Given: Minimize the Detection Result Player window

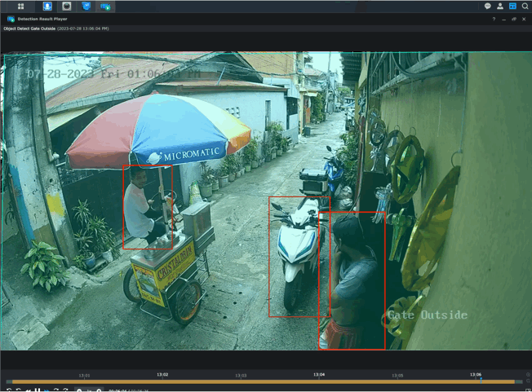Looking at the screenshot, I should coord(503,19).
